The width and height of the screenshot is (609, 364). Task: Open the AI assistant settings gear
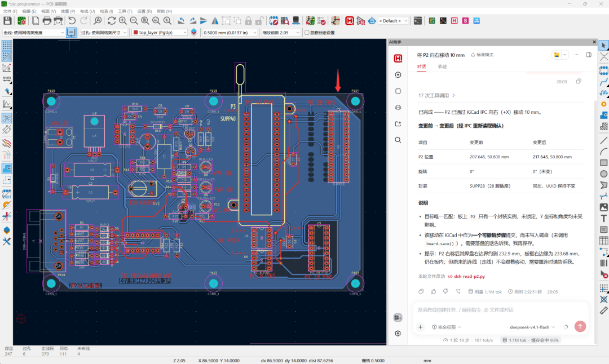point(398,334)
